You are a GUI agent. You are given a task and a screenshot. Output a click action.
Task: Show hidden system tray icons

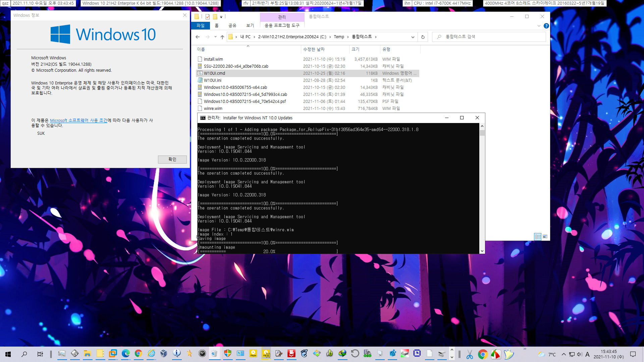(x=564, y=354)
